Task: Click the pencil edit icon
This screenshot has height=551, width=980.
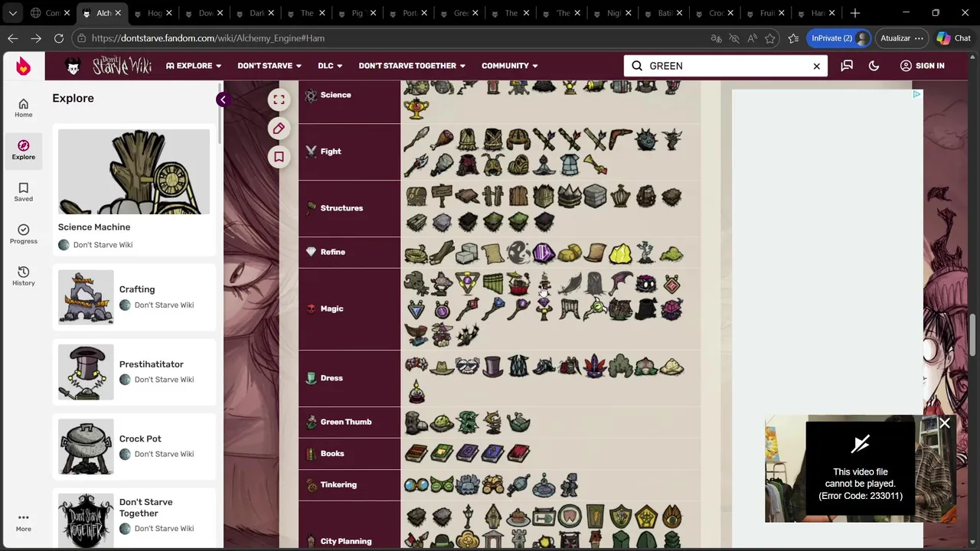Action: pos(279,128)
